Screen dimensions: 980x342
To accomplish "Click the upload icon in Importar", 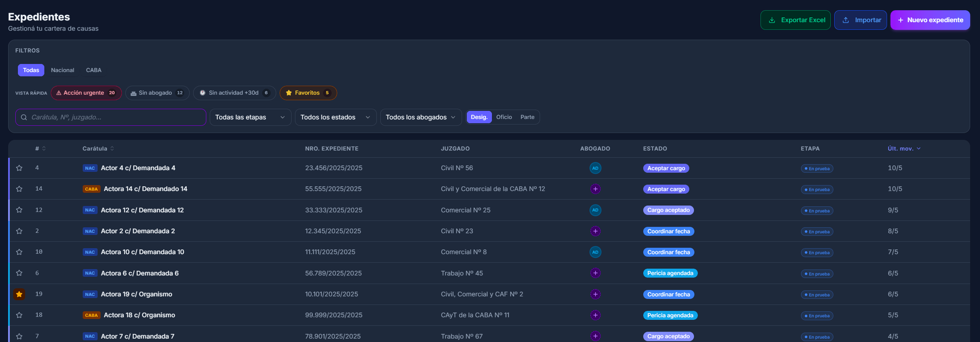I will (x=846, y=20).
